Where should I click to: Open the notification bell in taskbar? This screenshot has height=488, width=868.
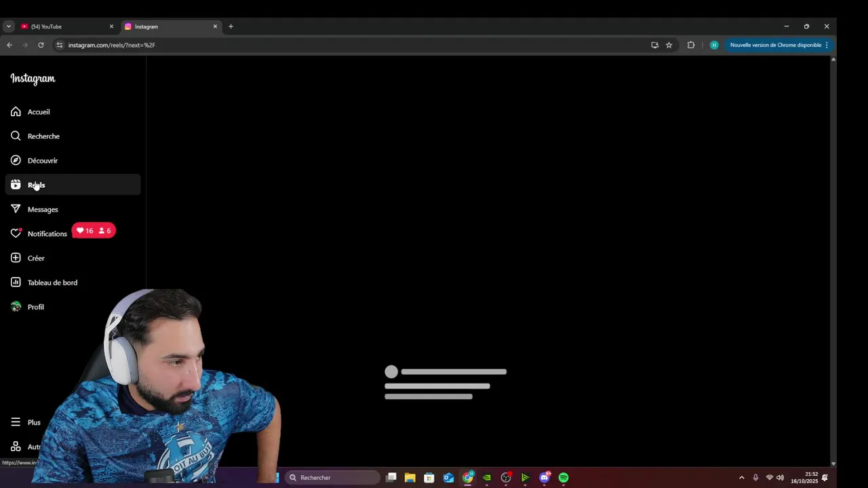(825, 478)
